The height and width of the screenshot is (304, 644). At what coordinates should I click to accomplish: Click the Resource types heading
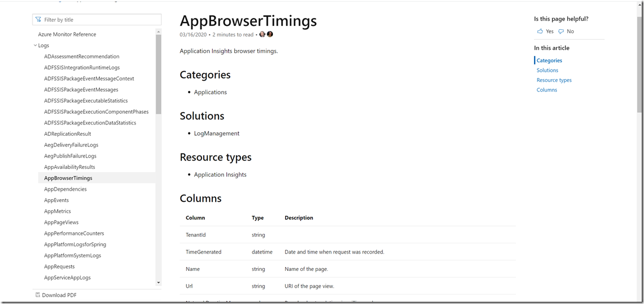216,158
